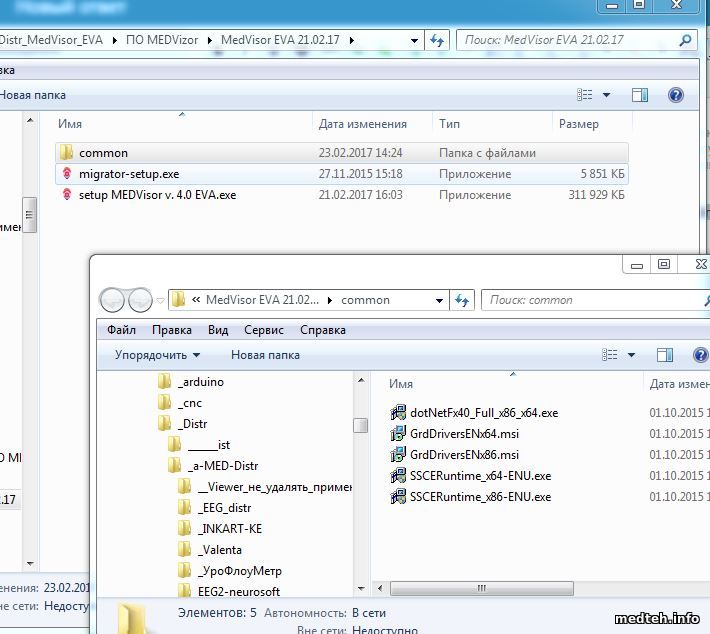Select setup MEDVisor v. 4.0 EVA.exe icon
The height and width of the screenshot is (634, 710).
coord(66,195)
